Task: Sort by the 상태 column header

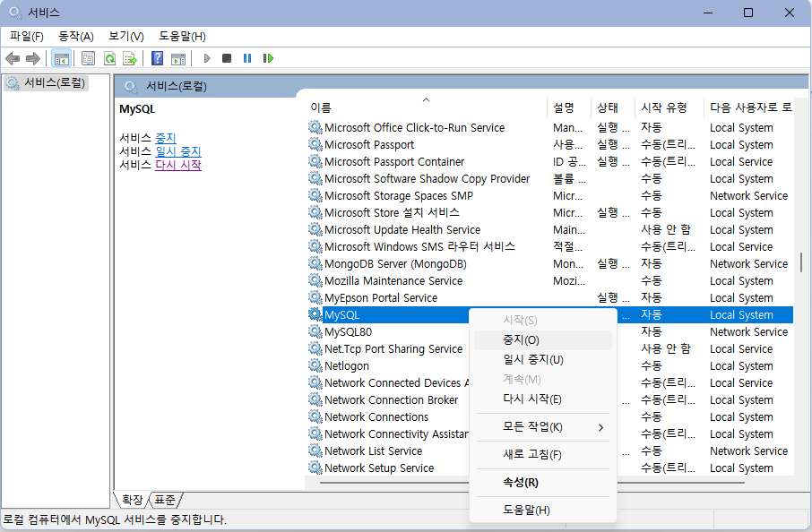Action: [x=613, y=107]
